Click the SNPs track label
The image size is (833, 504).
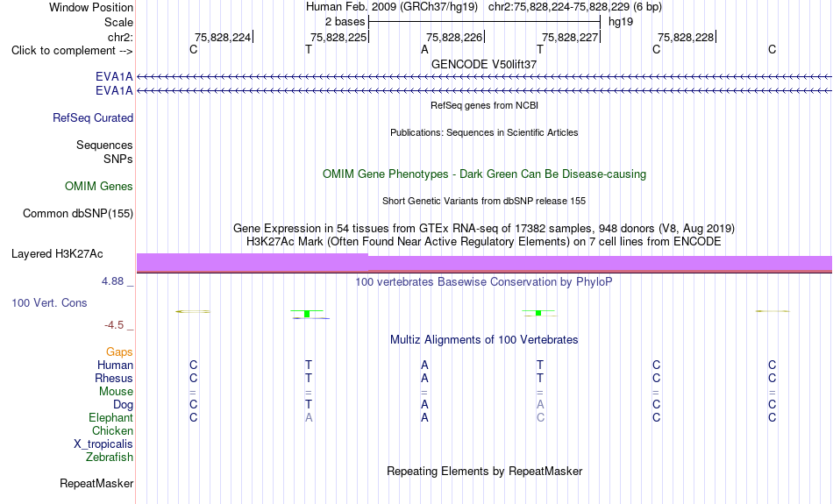tap(118, 159)
